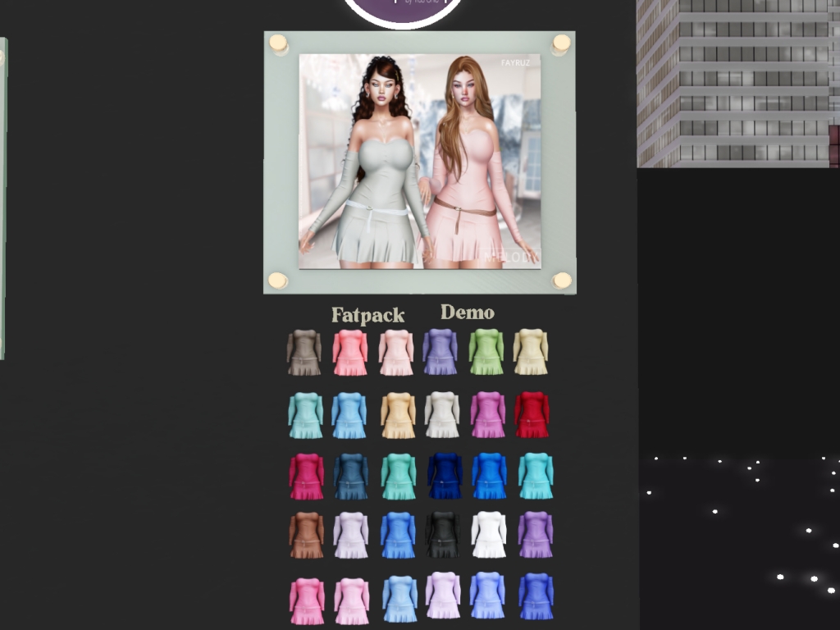Pick the orchid magenta dress beside the red one

tap(487, 415)
